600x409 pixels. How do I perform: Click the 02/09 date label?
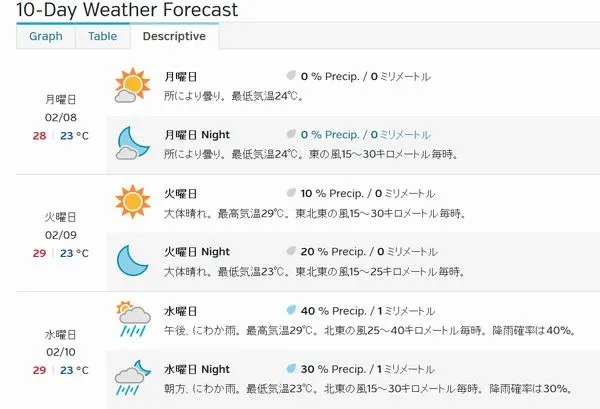[x=61, y=235]
